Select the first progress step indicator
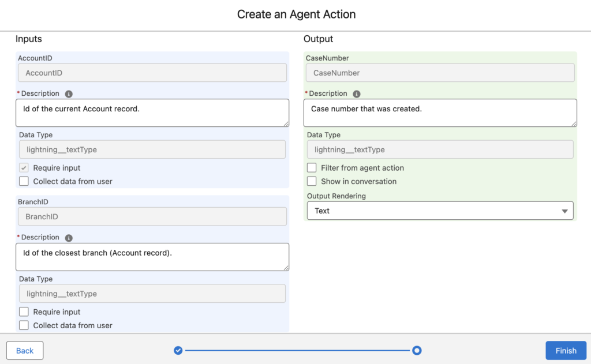Screen dimensions: 591x364 click(x=177, y=350)
